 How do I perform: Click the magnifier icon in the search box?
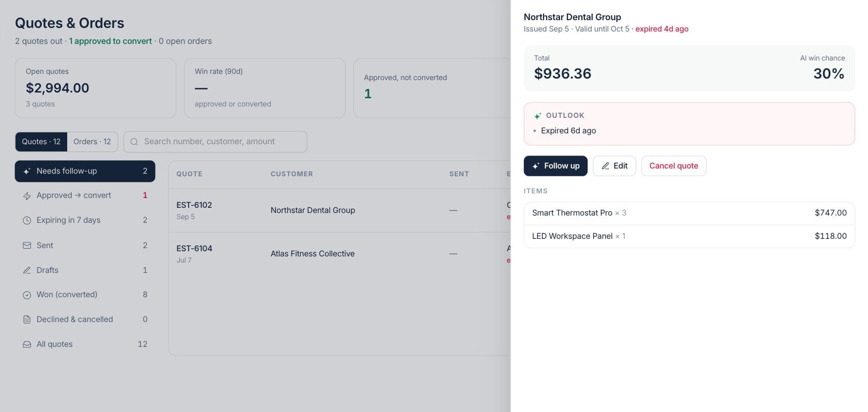(134, 142)
